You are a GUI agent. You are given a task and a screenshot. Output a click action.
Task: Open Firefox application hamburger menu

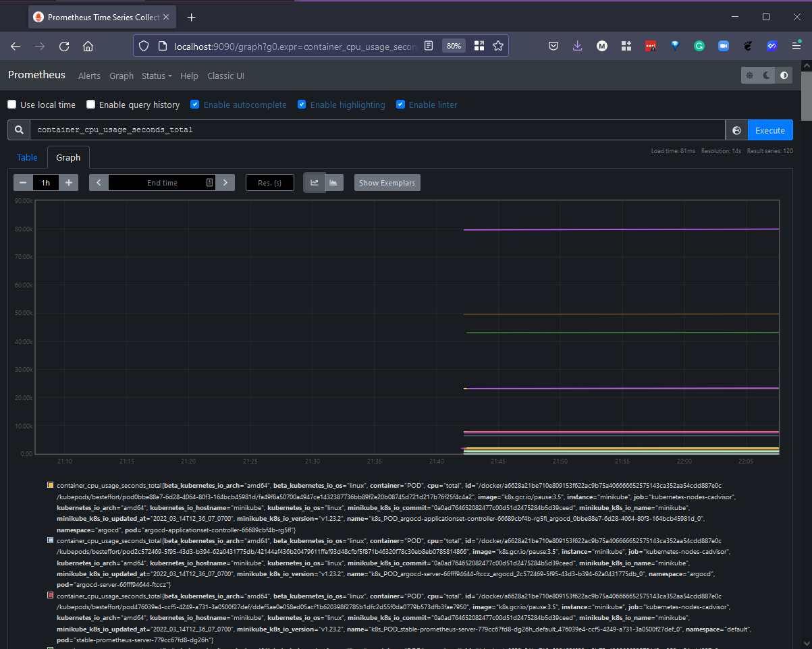click(x=796, y=46)
